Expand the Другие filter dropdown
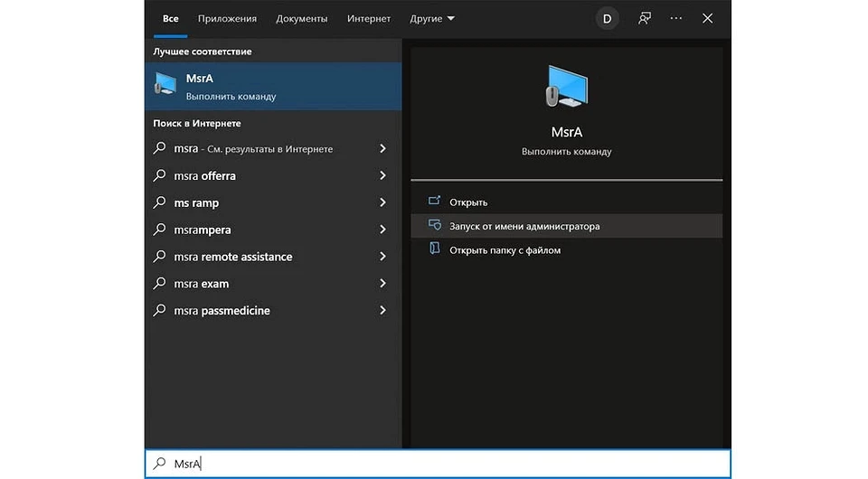The width and height of the screenshot is (868, 479). click(432, 18)
